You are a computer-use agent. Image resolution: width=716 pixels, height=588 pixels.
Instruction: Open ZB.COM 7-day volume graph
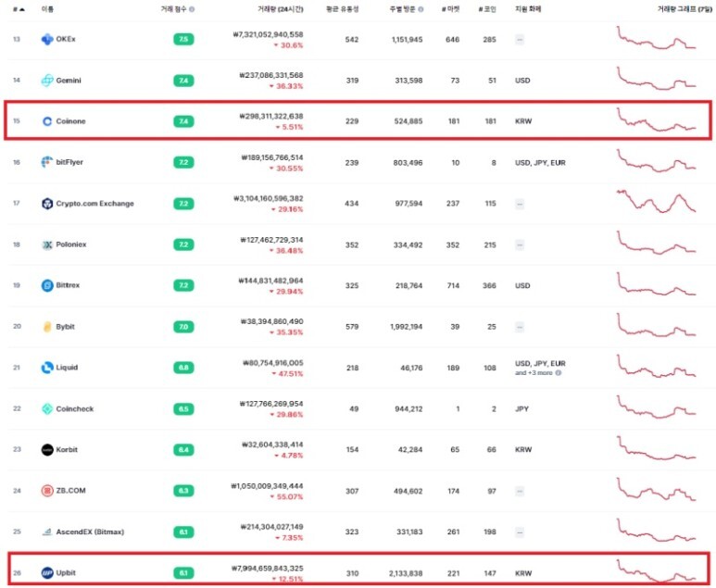tap(656, 489)
